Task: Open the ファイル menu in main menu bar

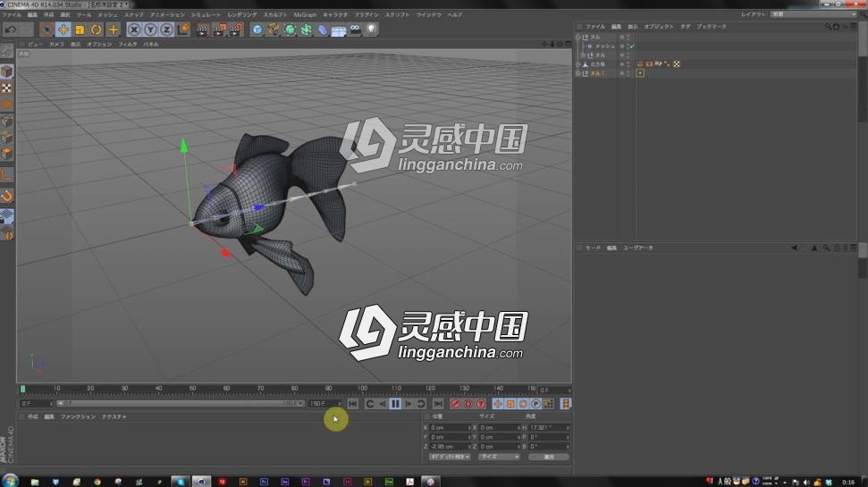Action: pos(11,15)
